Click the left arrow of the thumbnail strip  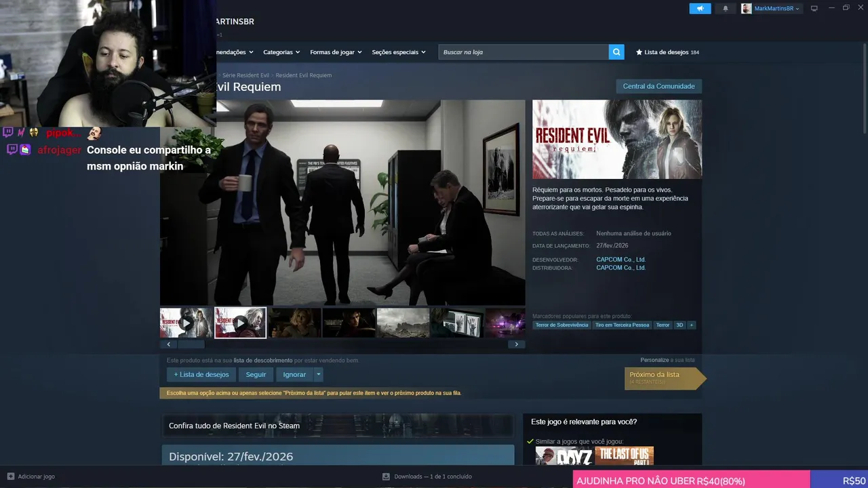click(x=168, y=344)
